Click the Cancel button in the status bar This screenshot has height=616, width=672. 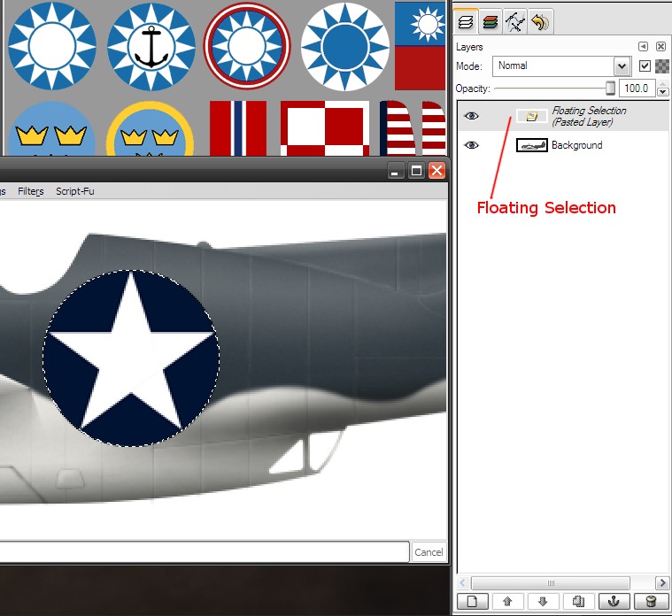[x=429, y=552]
